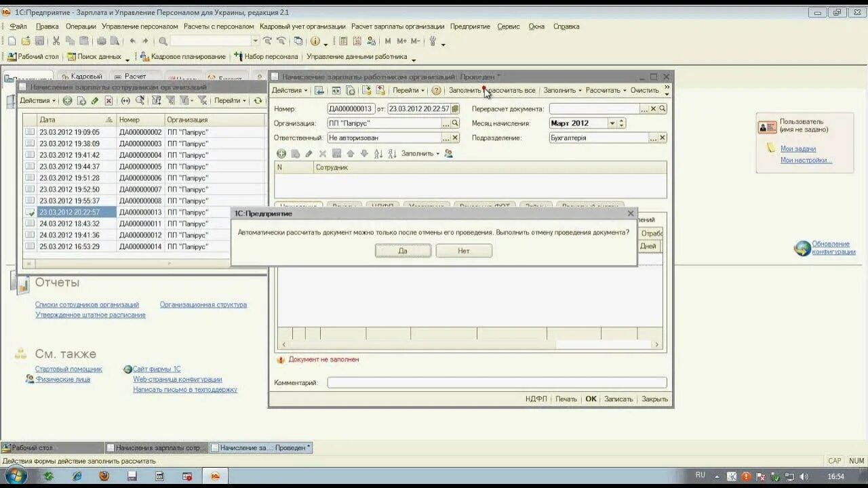This screenshot has width=868, height=488.
Task: Click Набор персонала toolbar button
Action: [266, 57]
